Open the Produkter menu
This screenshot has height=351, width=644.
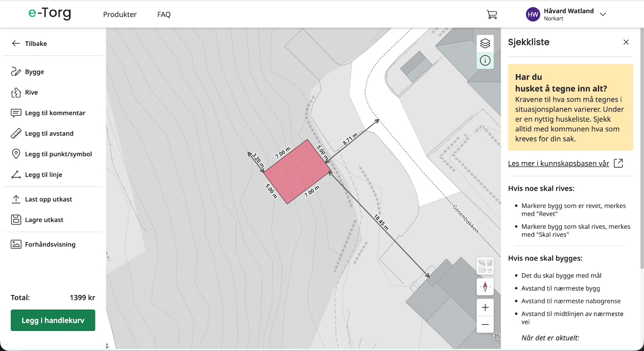(120, 14)
